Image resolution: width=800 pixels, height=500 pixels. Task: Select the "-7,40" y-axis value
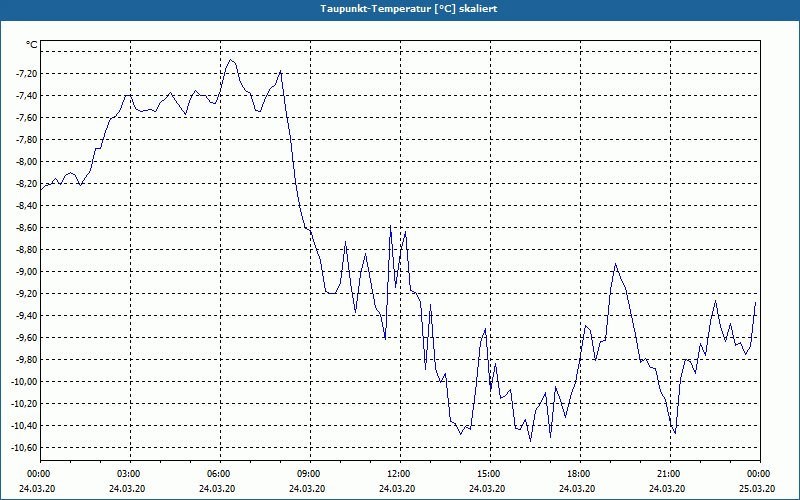coord(27,95)
